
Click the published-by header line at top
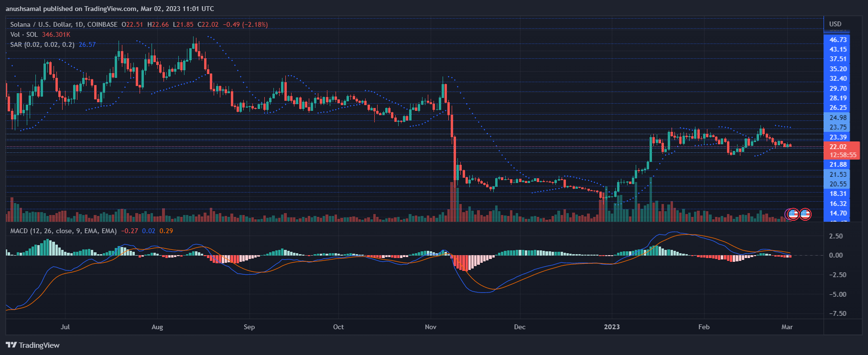[x=110, y=9]
